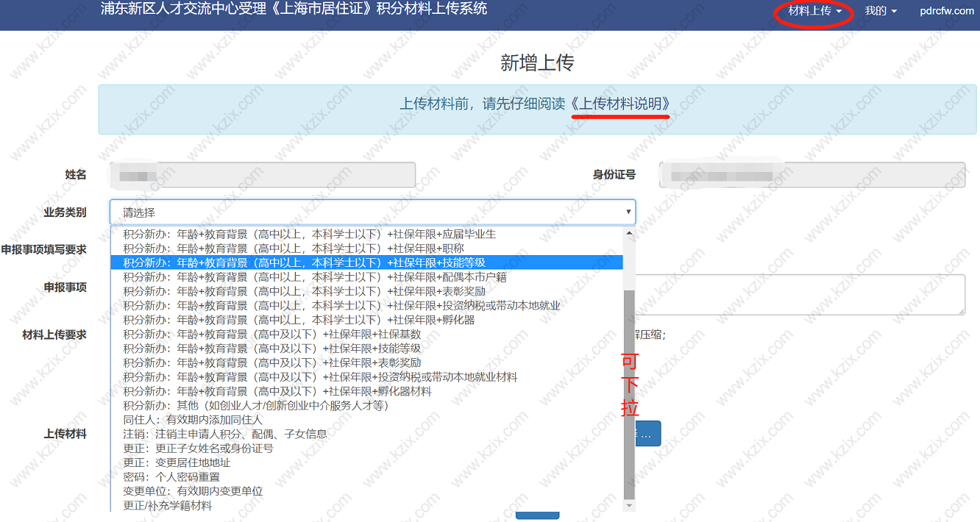Image resolution: width=980 pixels, height=522 pixels.
Task: Select option 注销：注销主申请人积分、配偶、子女信息
Action: tap(366, 434)
